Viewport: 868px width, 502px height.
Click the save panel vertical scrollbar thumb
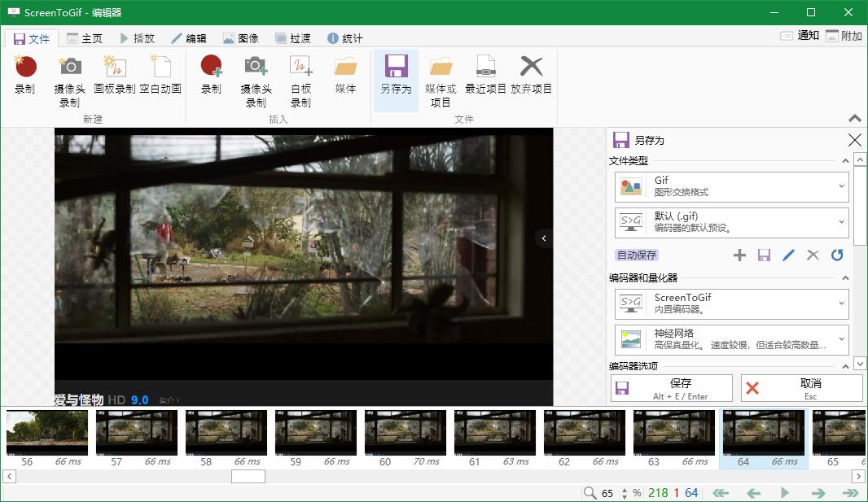[860, 206]
